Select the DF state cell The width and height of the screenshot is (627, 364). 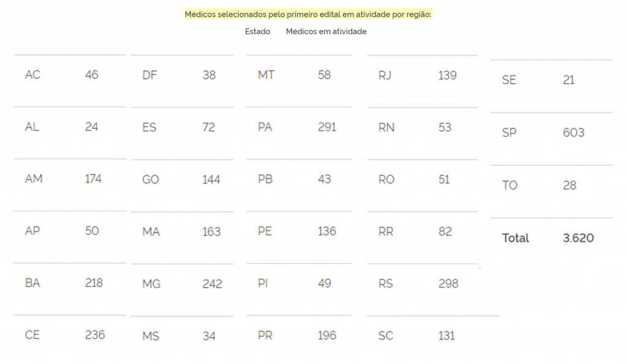pos(149,76)
